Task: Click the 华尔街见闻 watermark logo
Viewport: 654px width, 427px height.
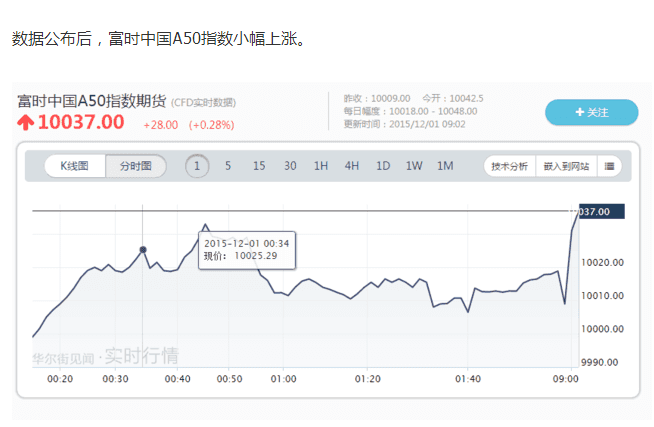Action: (65, 356)
